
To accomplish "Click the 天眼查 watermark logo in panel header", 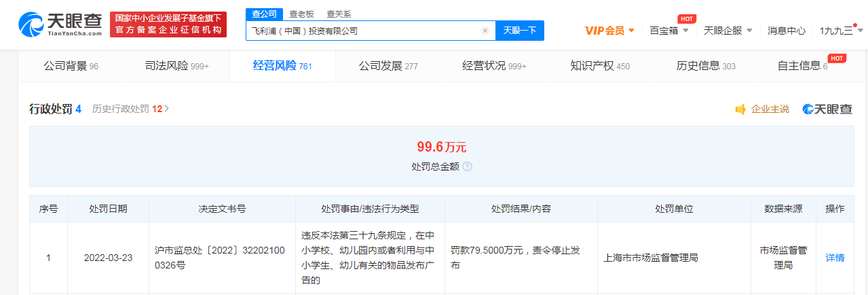I will 827,109.
